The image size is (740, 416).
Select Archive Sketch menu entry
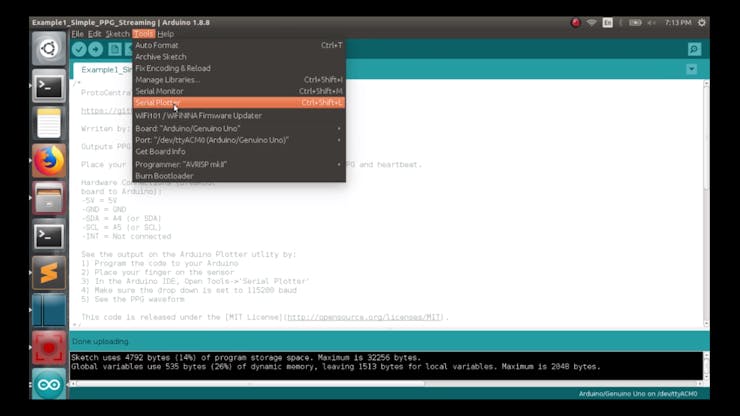[x=239, y=57]
